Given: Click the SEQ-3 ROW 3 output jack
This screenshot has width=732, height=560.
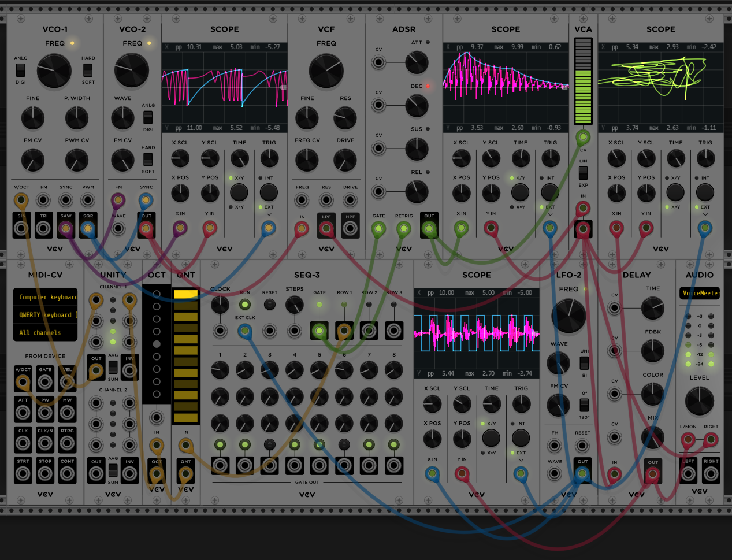Looking at the screenshot, I should 394,331.
